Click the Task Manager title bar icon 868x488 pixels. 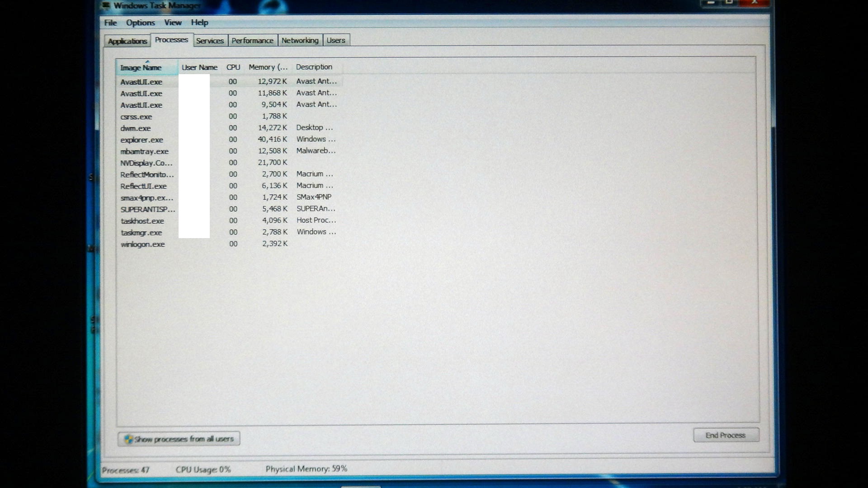106,5
